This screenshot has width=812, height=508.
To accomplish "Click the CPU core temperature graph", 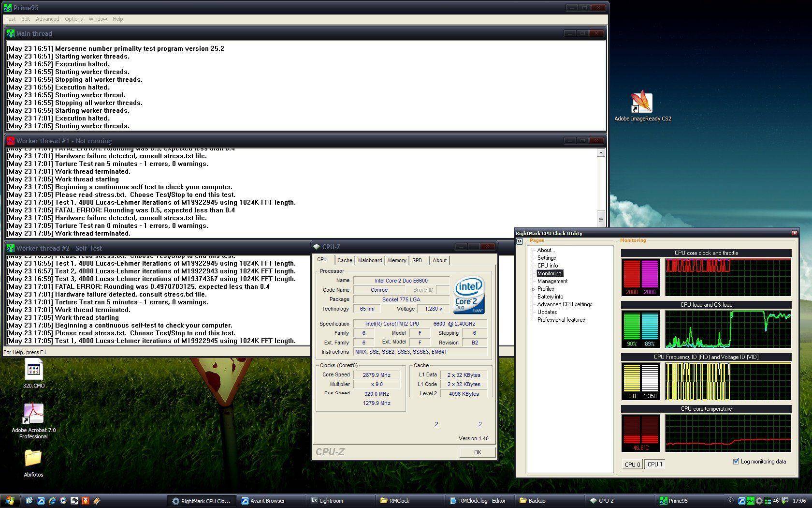I will (728, 433).
